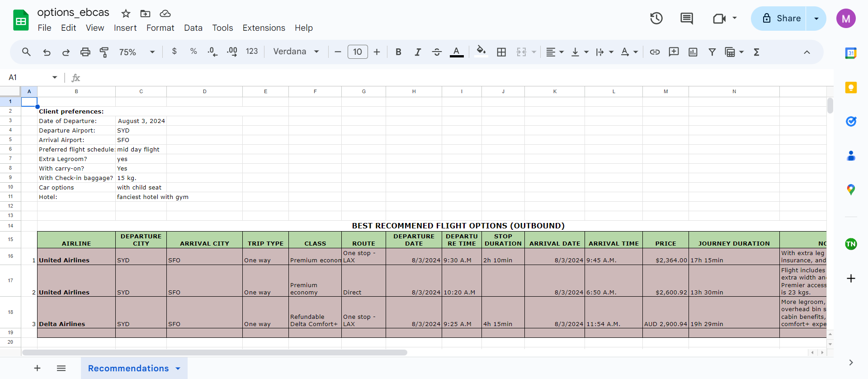Toggle strikethrough formatting
The height and width of the screenshot is (379, 868).
(x=437, y=52)
